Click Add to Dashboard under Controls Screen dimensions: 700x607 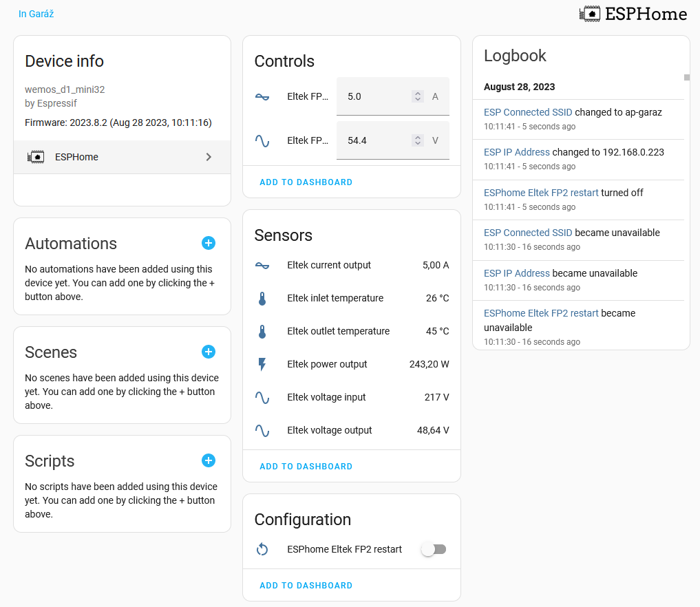click(x=306, y=182)
